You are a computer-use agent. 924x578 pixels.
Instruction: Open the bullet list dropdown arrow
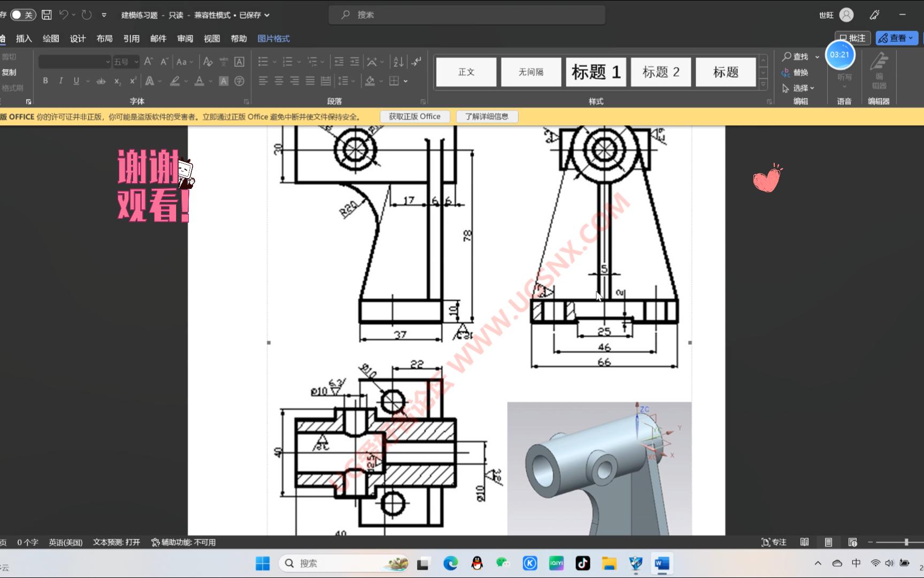274,62
